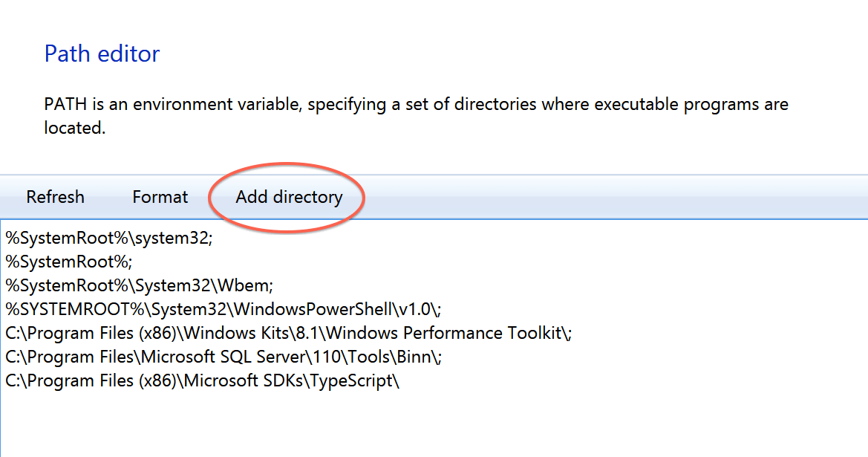
Task: Click the Path editor heading
Action: pyautogui.click(x=102, y=54)
